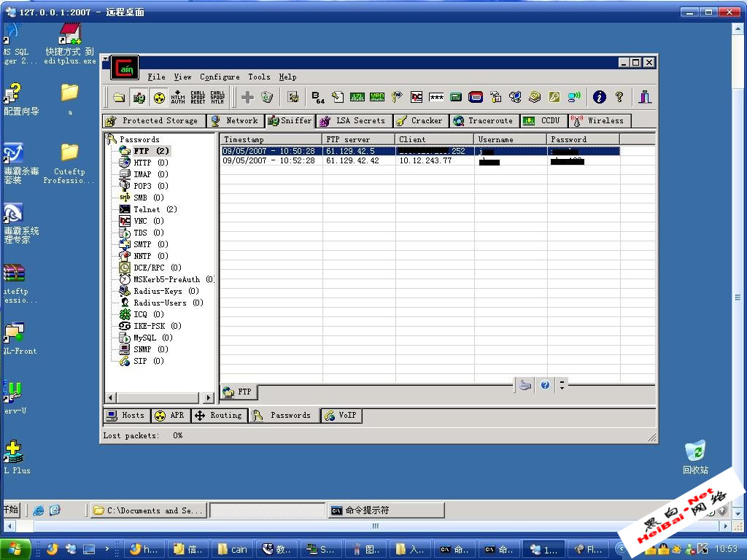This screenshot has height=560, width=747.
Task: Click the Exit icon at toolbar end
Action: pyautogui.click(x=645, y=98)
